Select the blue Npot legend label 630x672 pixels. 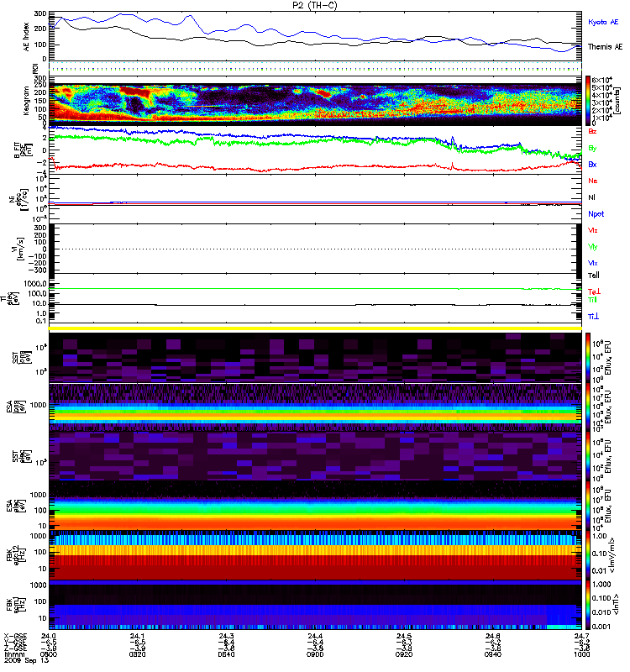click(596, 214)
